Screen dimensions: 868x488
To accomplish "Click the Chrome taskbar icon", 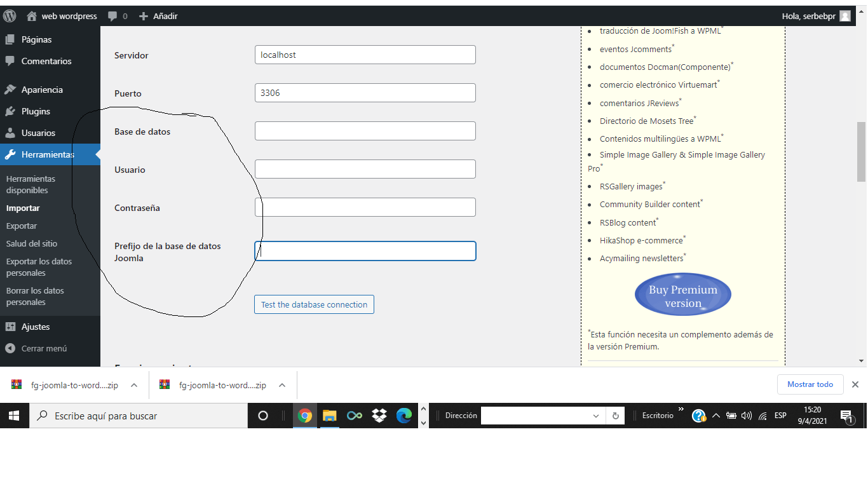I will click(x=305, y=416).
